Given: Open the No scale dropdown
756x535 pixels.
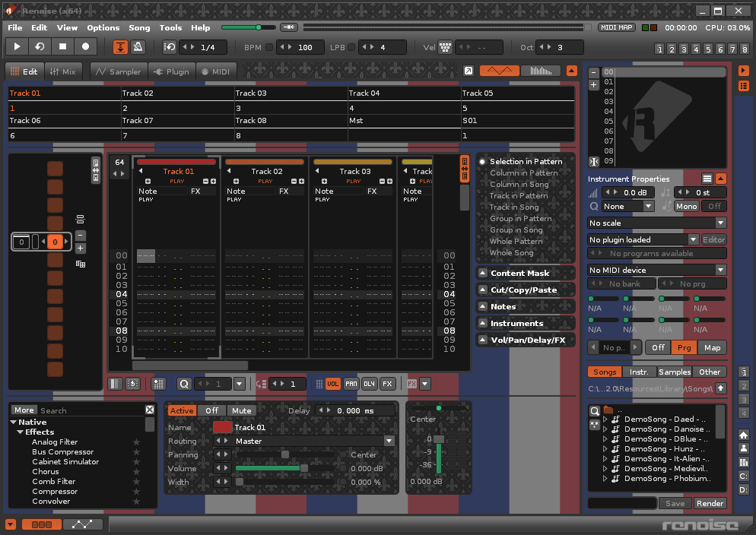Looking at the screenshot, I should [656, 223].
